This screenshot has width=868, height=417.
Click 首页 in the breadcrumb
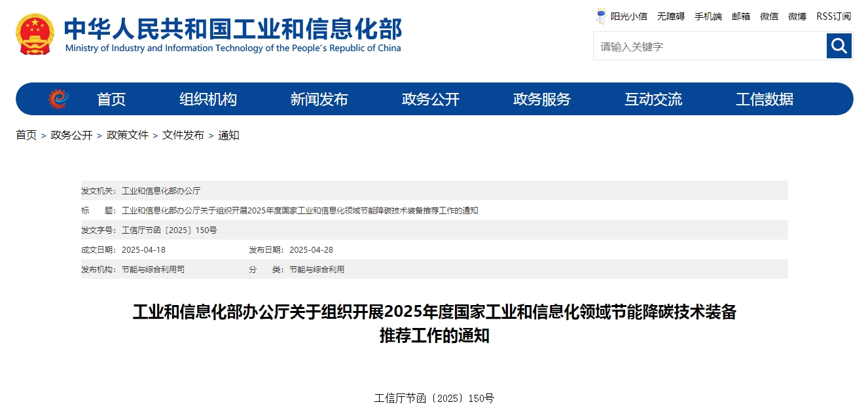pos(26,135)
